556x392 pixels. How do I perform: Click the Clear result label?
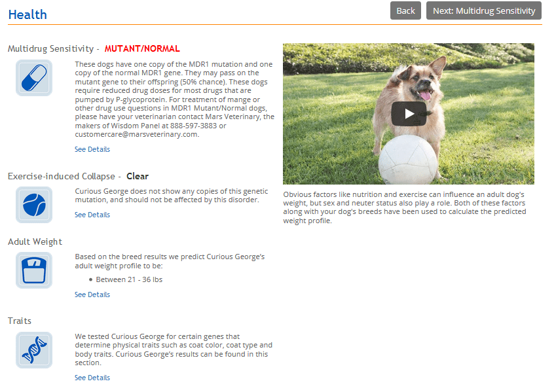[138, 176]
